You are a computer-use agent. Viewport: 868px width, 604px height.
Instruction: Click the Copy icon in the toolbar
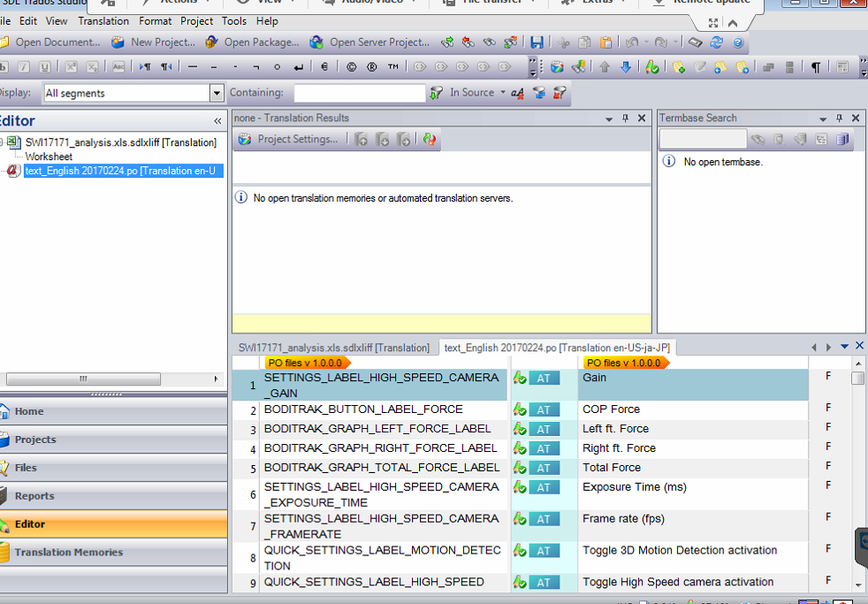click(584, 42)
